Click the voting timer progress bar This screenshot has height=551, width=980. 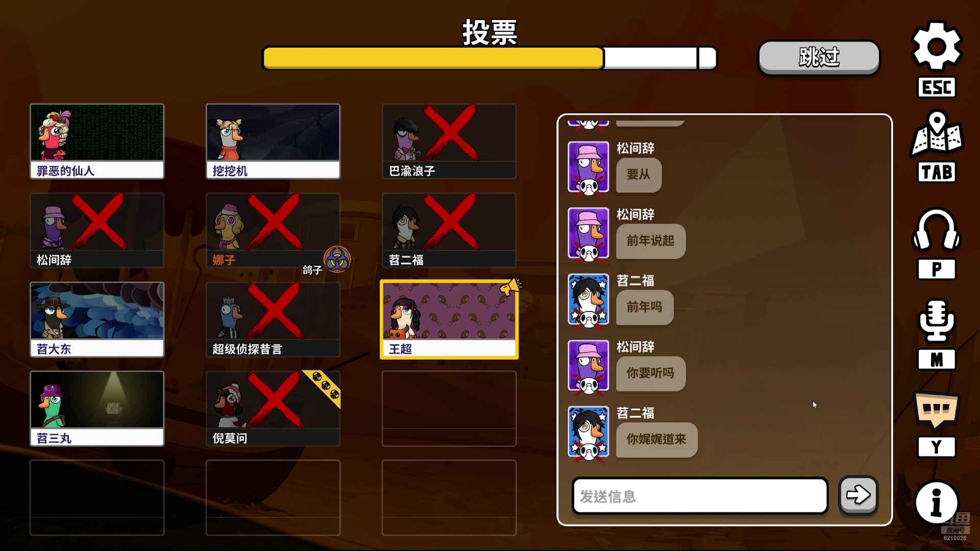(490, 58)
